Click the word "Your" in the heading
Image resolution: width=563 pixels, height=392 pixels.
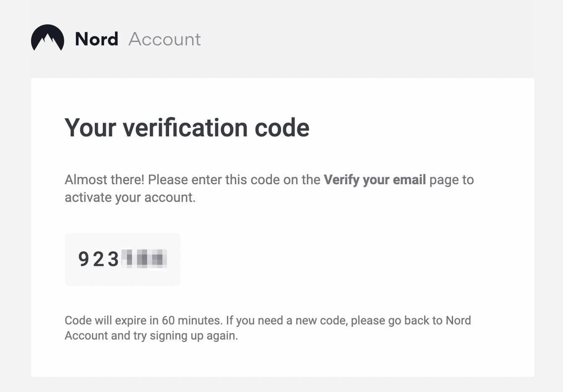(x=90, y=128)
